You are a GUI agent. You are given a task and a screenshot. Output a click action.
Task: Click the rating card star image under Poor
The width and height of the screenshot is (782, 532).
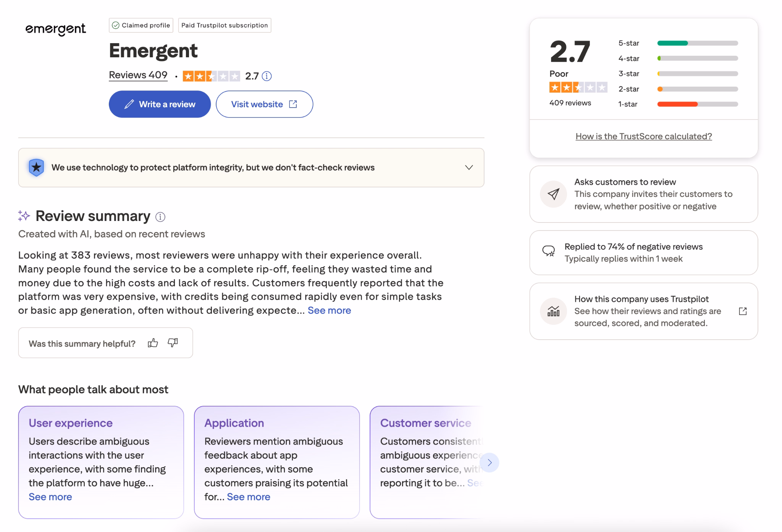pyautogui.click(x=578, y=88)
